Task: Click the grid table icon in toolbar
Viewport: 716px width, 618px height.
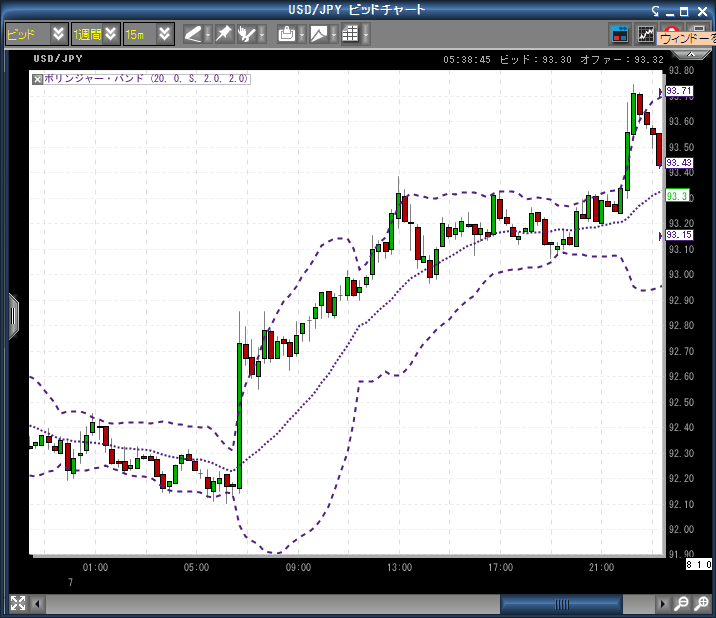Action: point(350,34)
